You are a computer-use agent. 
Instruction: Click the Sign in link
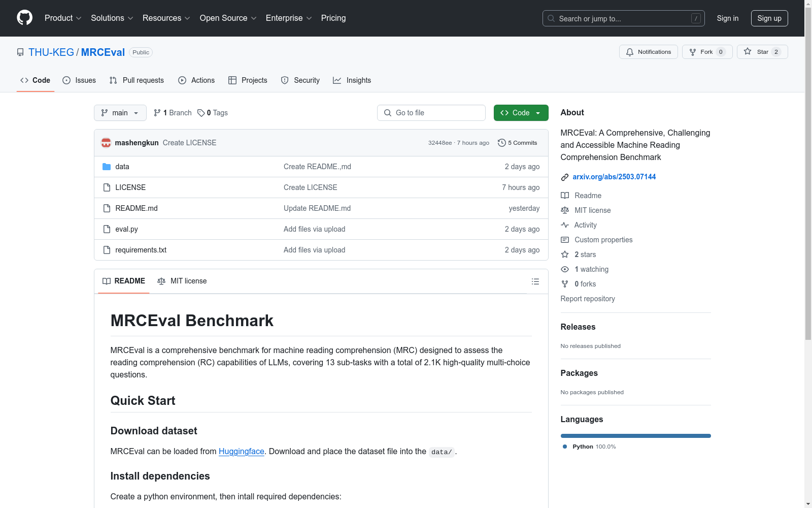pyautogui.click(x=728, y=18)
